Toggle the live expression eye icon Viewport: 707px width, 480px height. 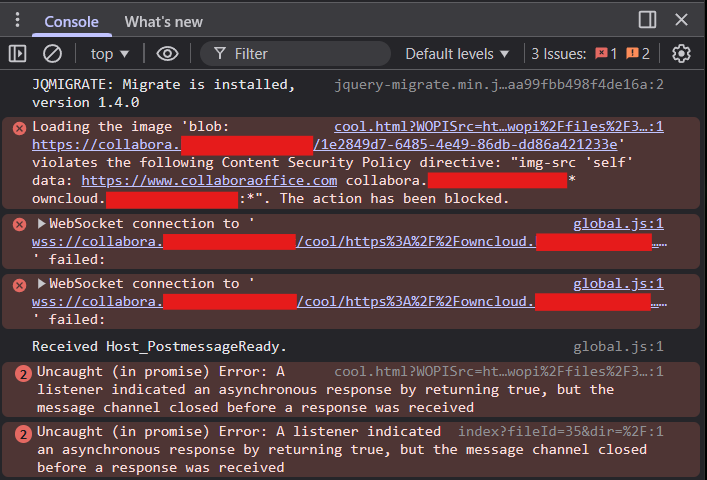[x=167, y=53]
